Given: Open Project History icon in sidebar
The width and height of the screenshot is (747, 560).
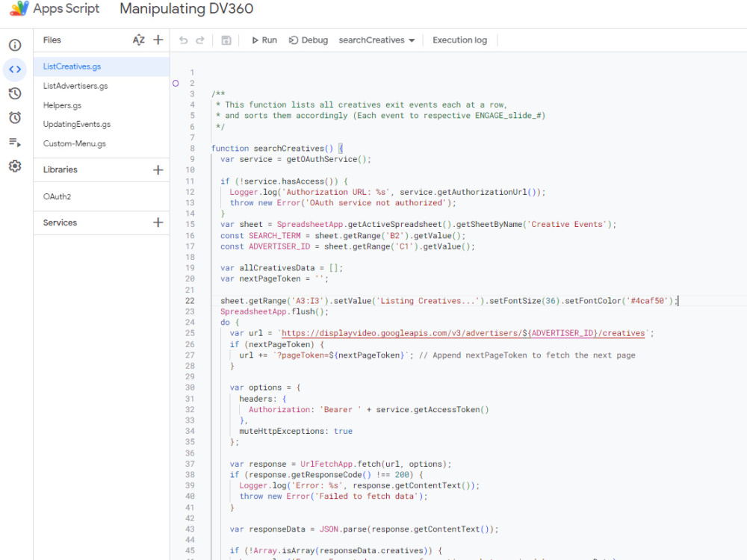Looking at the screenshot, I should pyautogui.click(x=15, y=93).
